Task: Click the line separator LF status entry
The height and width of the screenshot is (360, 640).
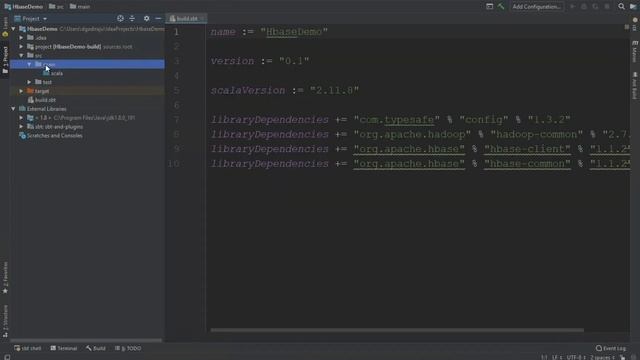Action: tap(556, 358)
